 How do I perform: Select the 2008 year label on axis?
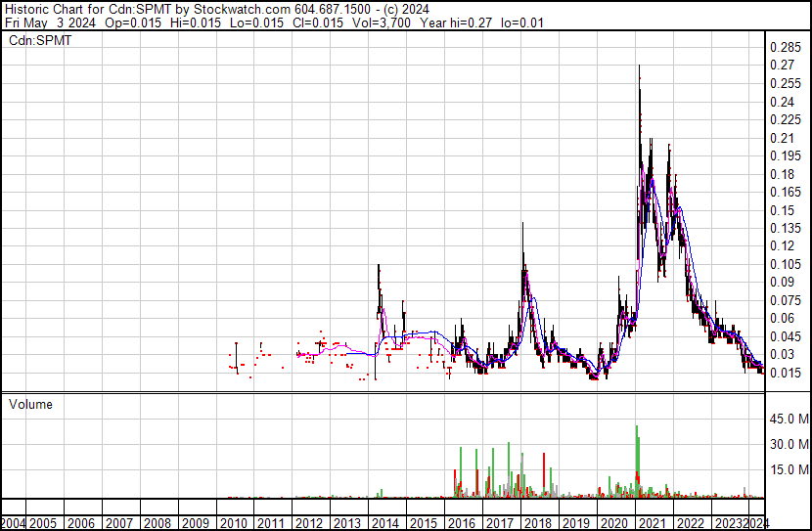pyautogui.click(x=158, y=523)
